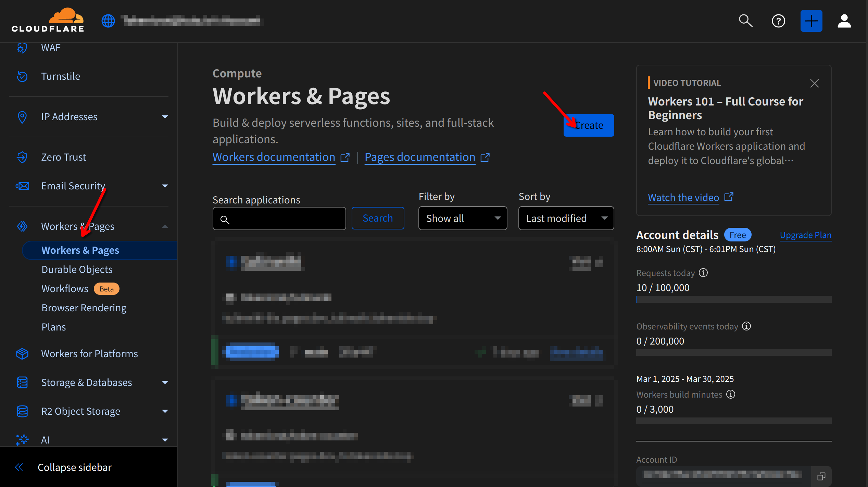Viewport: 868px width, 487px height.
Task: Click the R2 Object Storage bucket icon
Action: (x=22, y=411)
